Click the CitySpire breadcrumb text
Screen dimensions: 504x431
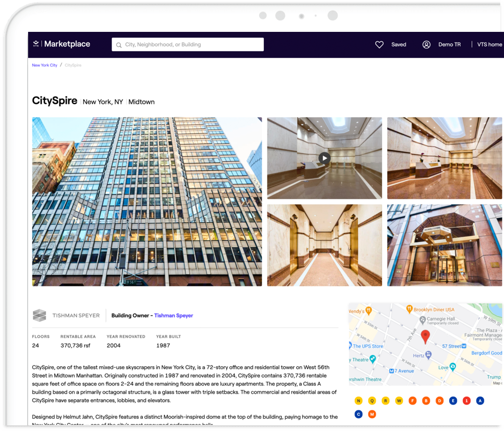(x=73, y=65)
